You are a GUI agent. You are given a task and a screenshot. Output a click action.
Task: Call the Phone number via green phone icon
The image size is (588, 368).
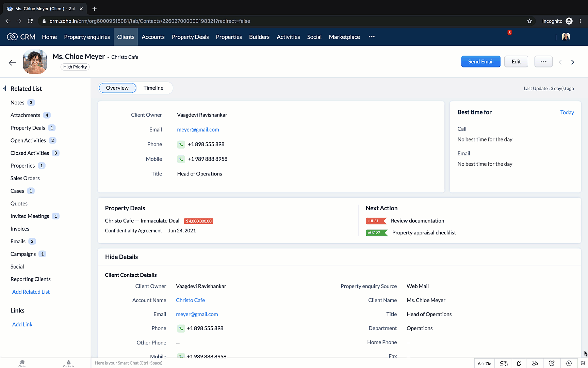coord(181,144)
